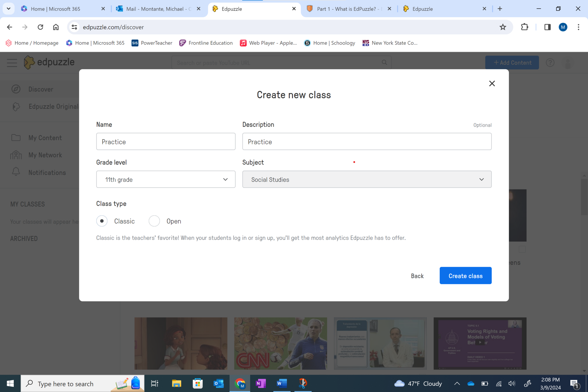The width and height of the screenshot is (588, 392).
Task: Click the Back button in dialog
Action: [x=417, y=276]
